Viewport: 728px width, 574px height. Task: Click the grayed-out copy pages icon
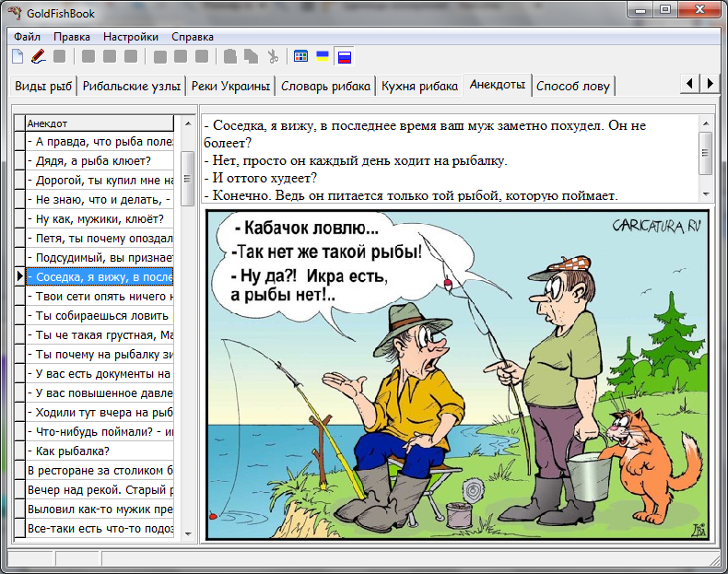[252, 56]
